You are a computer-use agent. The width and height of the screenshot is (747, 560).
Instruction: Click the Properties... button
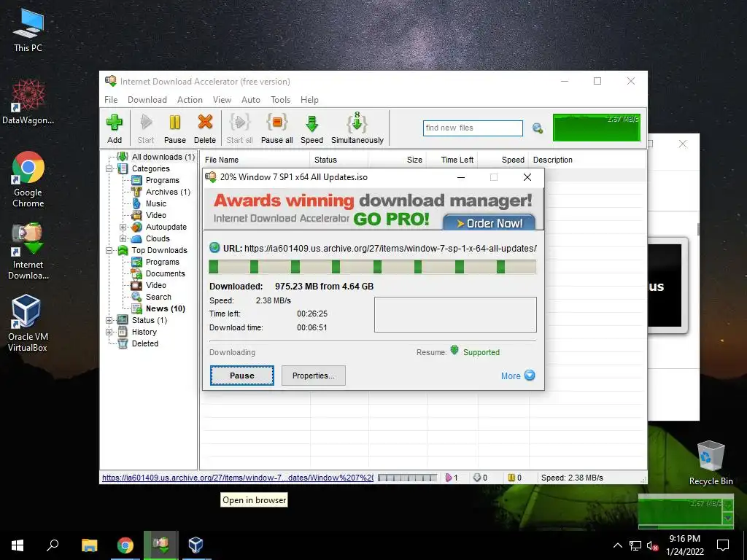[314, 376]
